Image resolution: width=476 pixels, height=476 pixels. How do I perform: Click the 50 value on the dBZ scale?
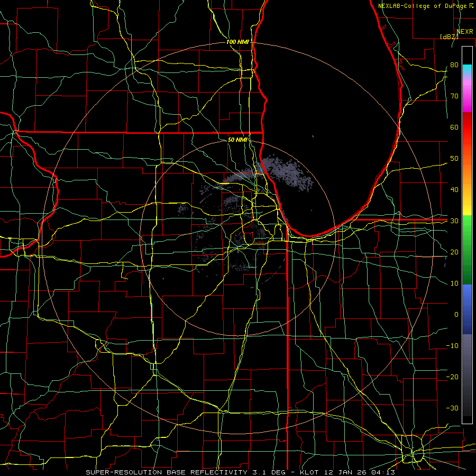coord(454,159)
